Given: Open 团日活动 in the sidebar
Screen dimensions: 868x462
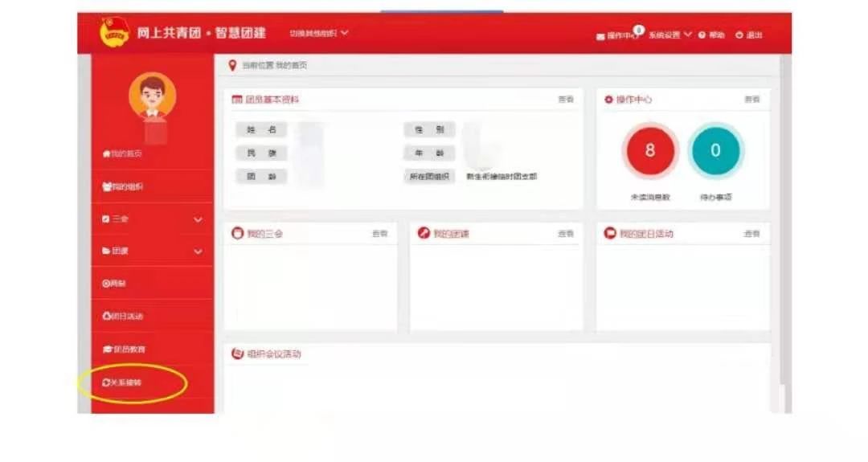Looking at the screenshot, I should (x=123, y=317).
